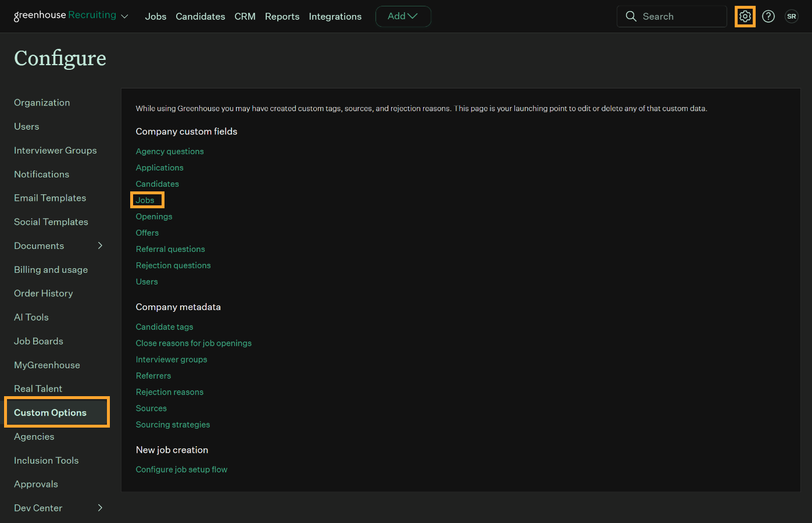The image size is (812, 523).
Task: Open the Candidates custom fields link
Action: 158,184
